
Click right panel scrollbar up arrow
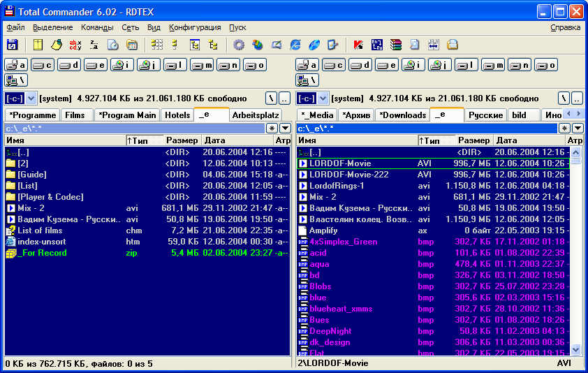click(576, 152)
